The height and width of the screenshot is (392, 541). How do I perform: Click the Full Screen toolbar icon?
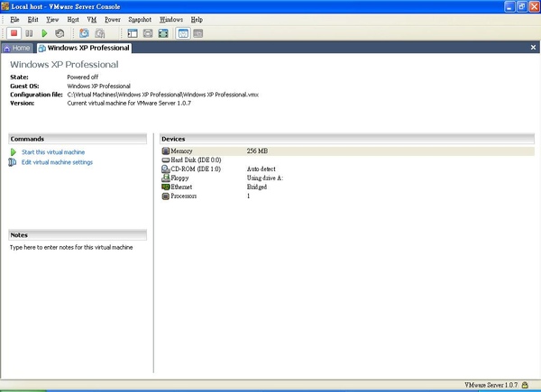163,33
